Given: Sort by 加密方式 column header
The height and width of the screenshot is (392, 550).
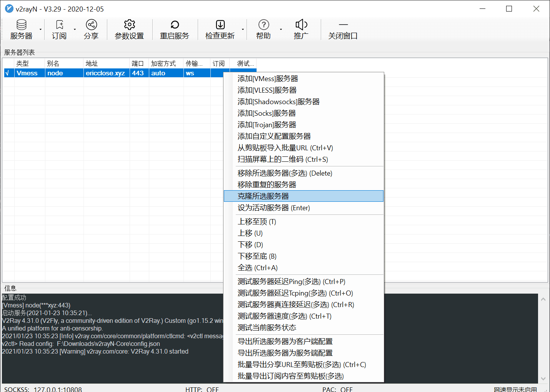Looking at the screenshot, I should point(166,63).
